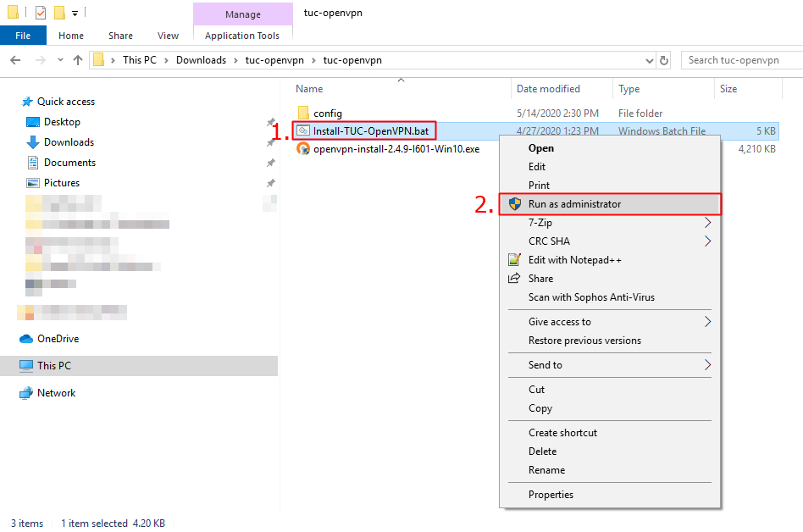Open the Downloads quick access folder
Viewport: 803px width, 532px height.
[x=69, y=142]
